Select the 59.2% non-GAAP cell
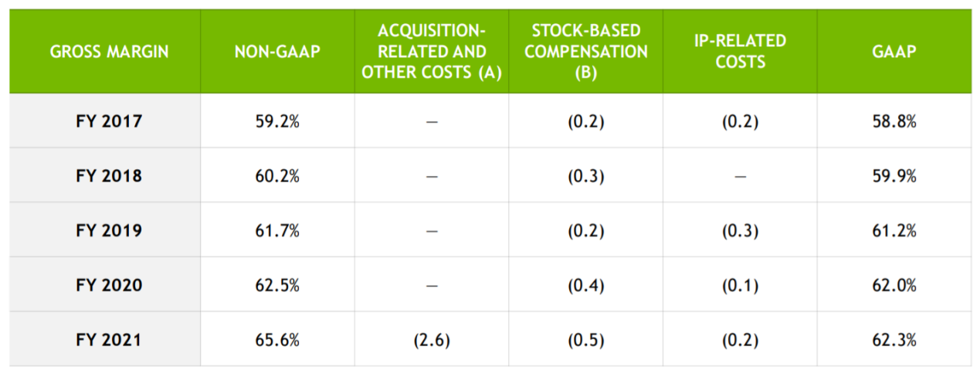 pyautogui.click(x=277, y=121)
